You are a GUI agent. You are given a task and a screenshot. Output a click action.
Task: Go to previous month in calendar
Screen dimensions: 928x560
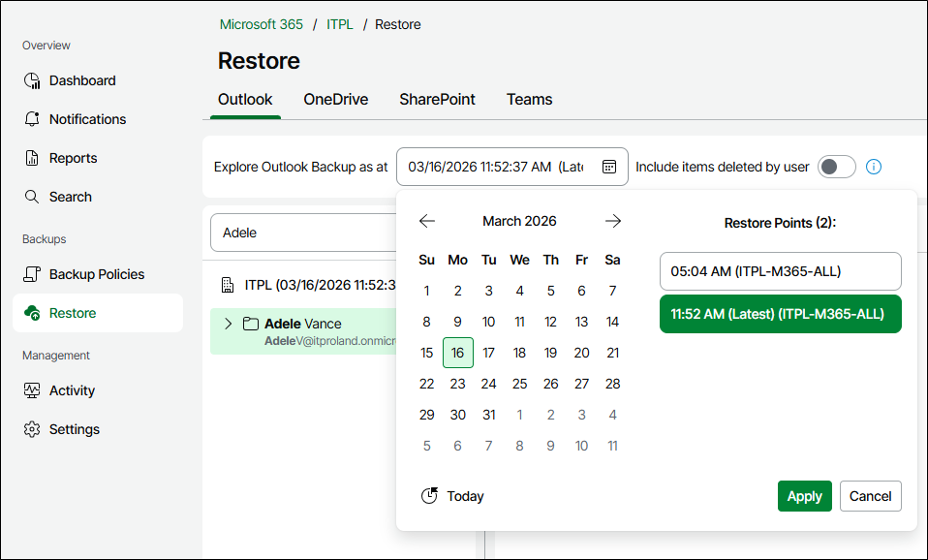coord(427,221)
